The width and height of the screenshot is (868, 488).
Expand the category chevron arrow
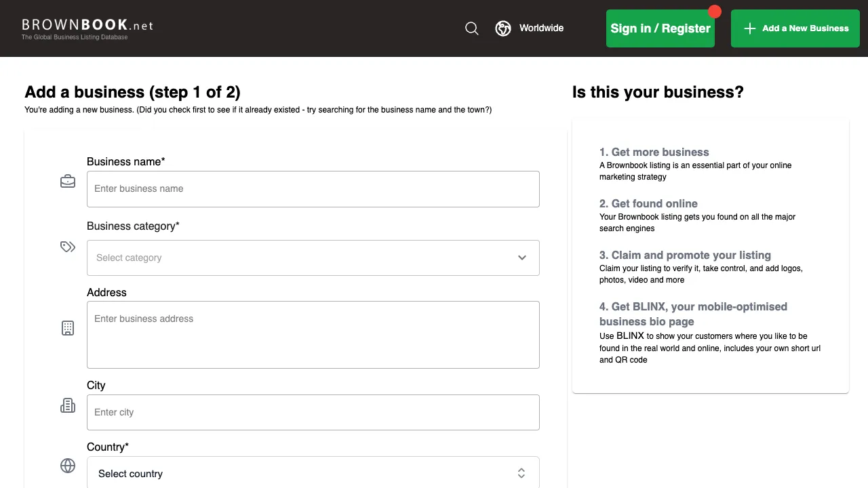click(522, 258)
